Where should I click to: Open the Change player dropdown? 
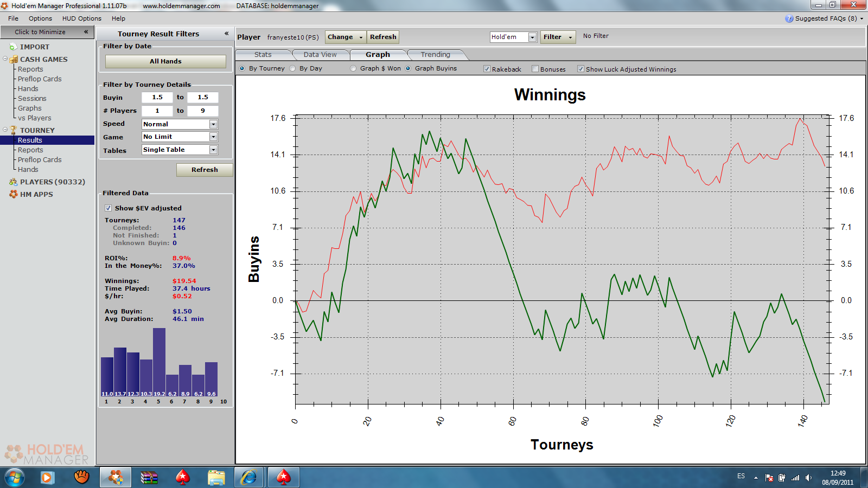(x=346, y=37)
